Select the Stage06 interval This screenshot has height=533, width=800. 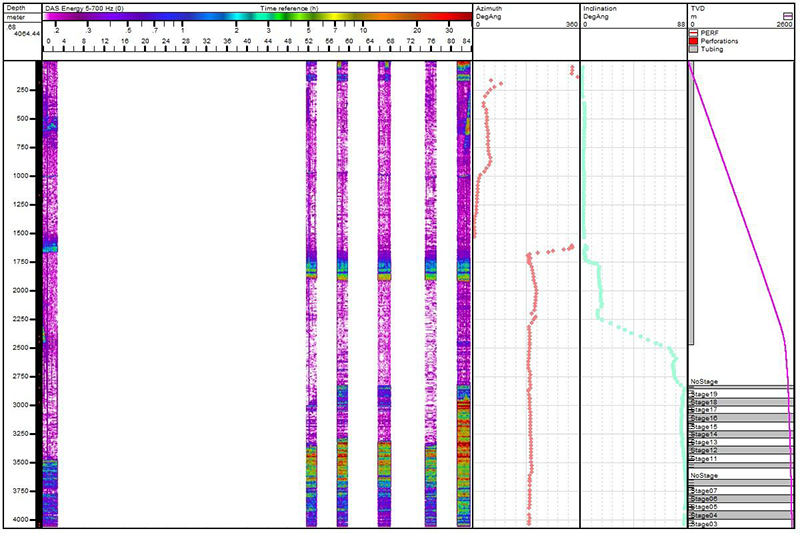(x=741, y=499)
